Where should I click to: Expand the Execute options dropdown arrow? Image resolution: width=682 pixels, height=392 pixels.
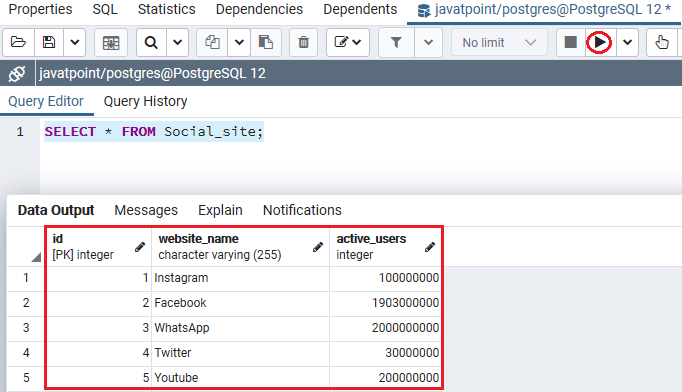pyautogui.click(x=627, y=42)
